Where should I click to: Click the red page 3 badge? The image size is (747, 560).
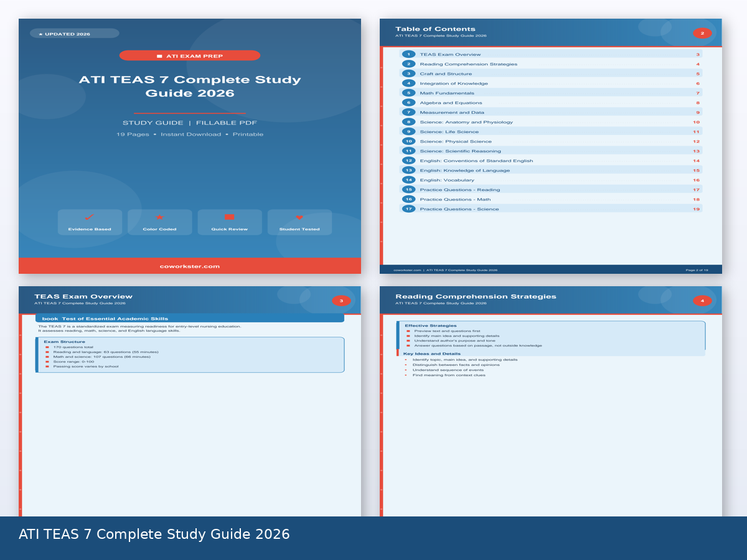341,301
